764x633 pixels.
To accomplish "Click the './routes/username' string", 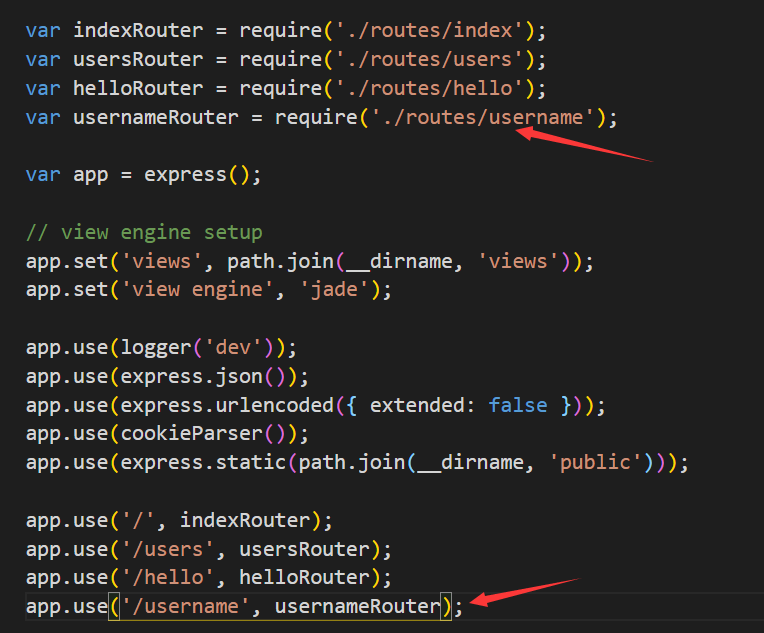I will (482, 117).
